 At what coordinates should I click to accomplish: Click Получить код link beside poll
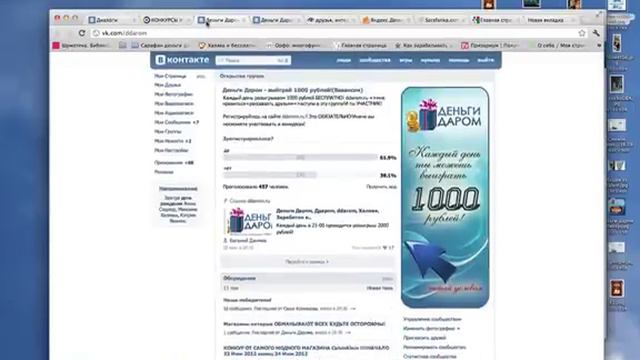[x=381, y=187]
